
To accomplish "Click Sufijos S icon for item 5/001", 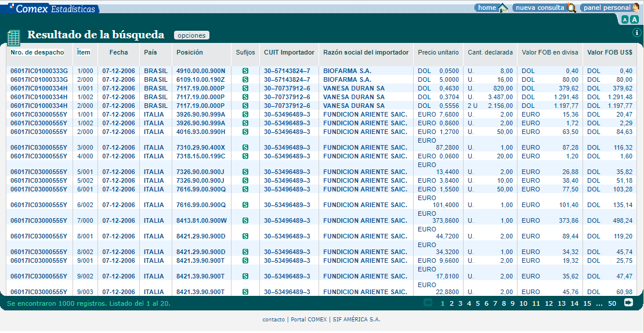I will pyautogui.click(x=245, y=172).
